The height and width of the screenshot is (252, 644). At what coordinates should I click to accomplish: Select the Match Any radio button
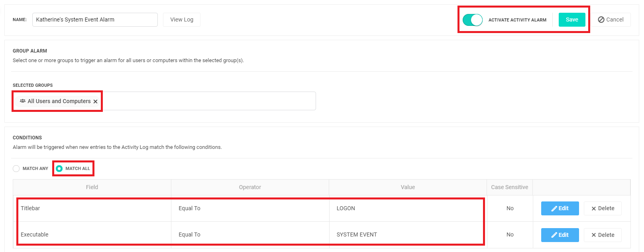click(x=16, y=169)
